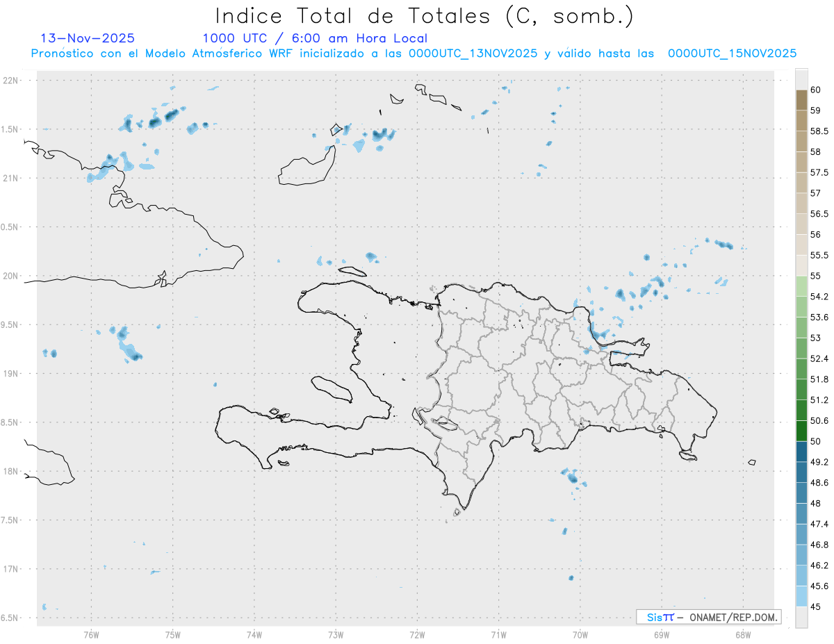Click the '46.2' colorbar value
Viewport: 834px width, 644px height.
tap(819, 565)
